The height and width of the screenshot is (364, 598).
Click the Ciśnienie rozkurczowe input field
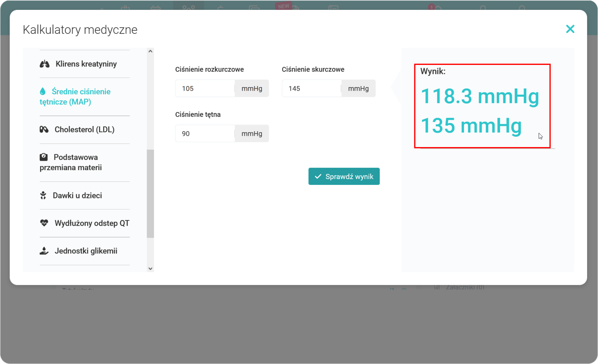(x=205, y=88)
